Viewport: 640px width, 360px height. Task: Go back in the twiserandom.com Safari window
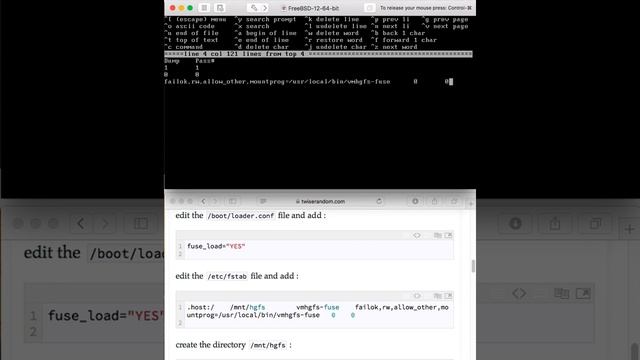[204, 201]
